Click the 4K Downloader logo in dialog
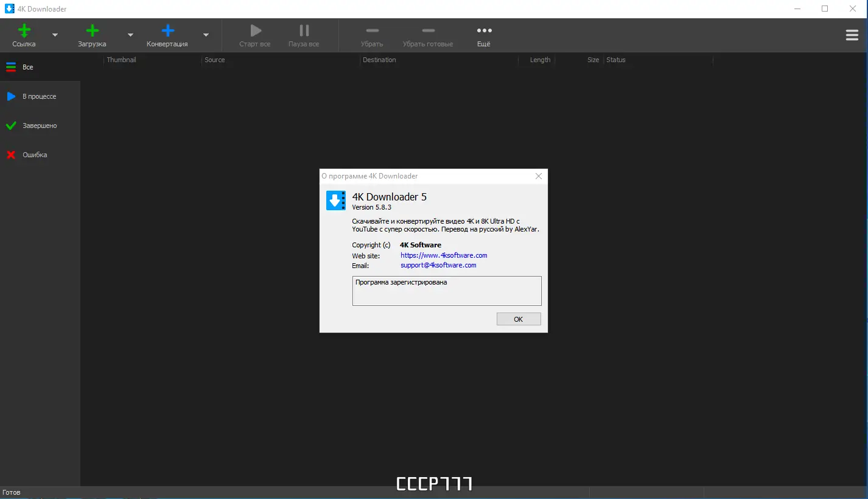The height and width of the screenshot is (499, 868). point(336,200)
